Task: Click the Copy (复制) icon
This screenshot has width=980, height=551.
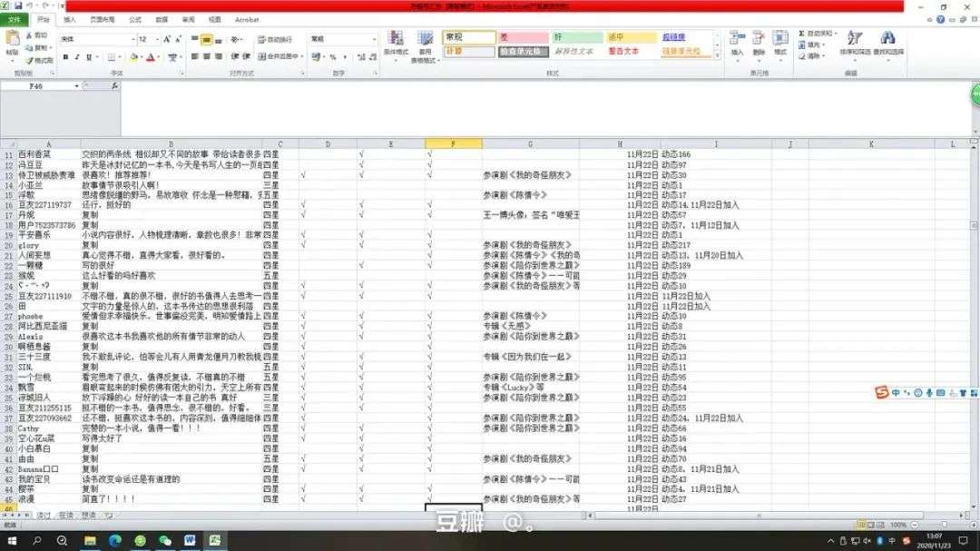Action: point(29,47)
